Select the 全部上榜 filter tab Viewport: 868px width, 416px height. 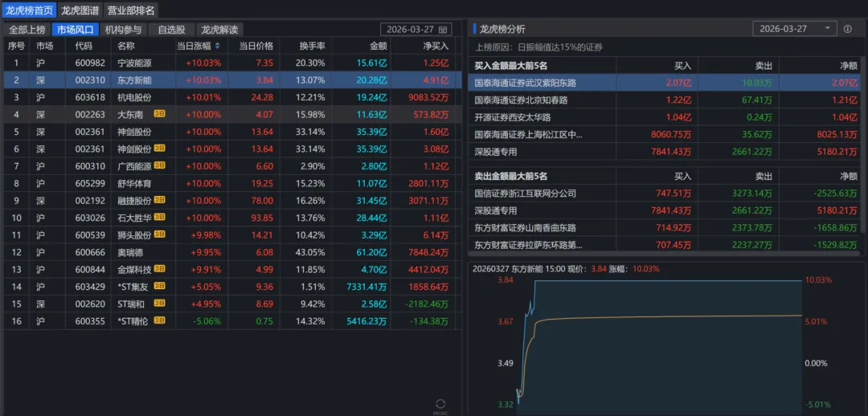point(27,30)
